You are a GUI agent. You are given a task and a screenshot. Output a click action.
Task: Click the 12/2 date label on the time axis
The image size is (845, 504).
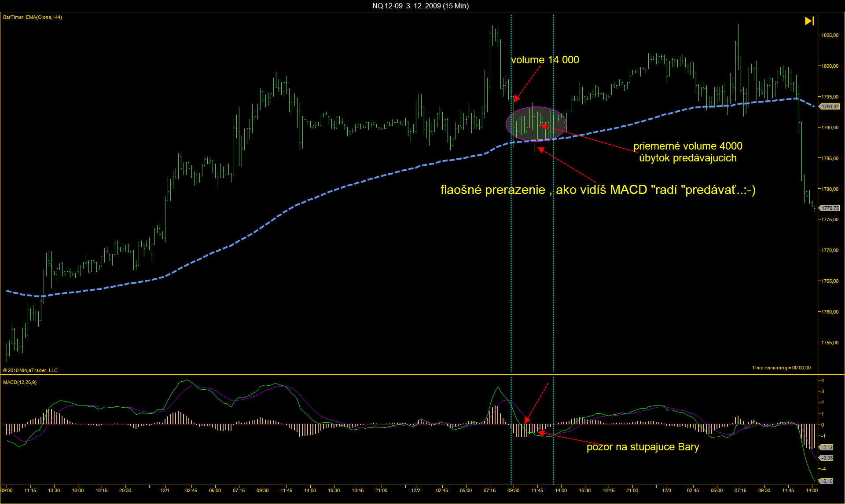(415, 490)
